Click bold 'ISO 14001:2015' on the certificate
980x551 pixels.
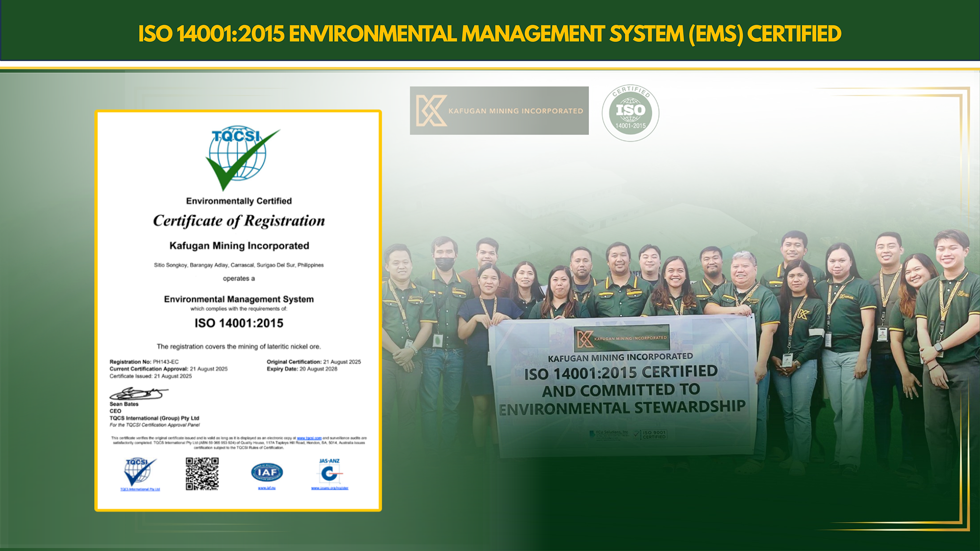[239, 323]
